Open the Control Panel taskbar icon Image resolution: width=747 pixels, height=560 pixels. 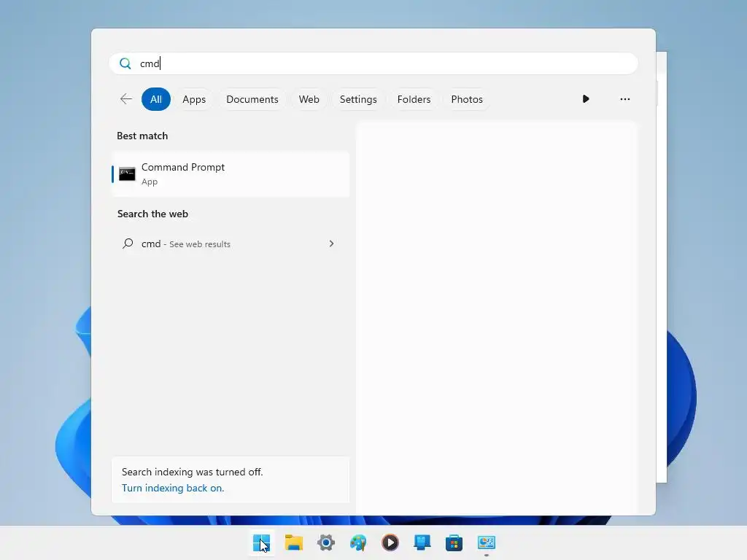point(487,542)
